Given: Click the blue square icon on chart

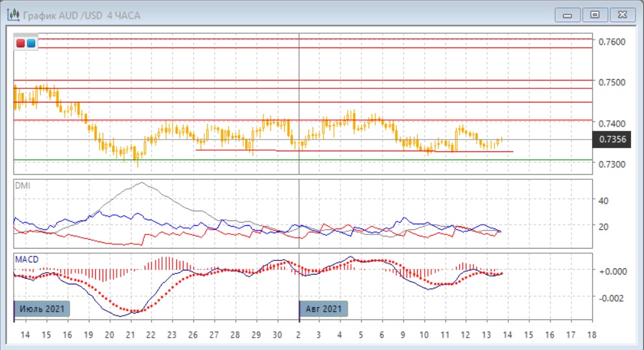Looking at the screenshot, I should click(31, 44).
